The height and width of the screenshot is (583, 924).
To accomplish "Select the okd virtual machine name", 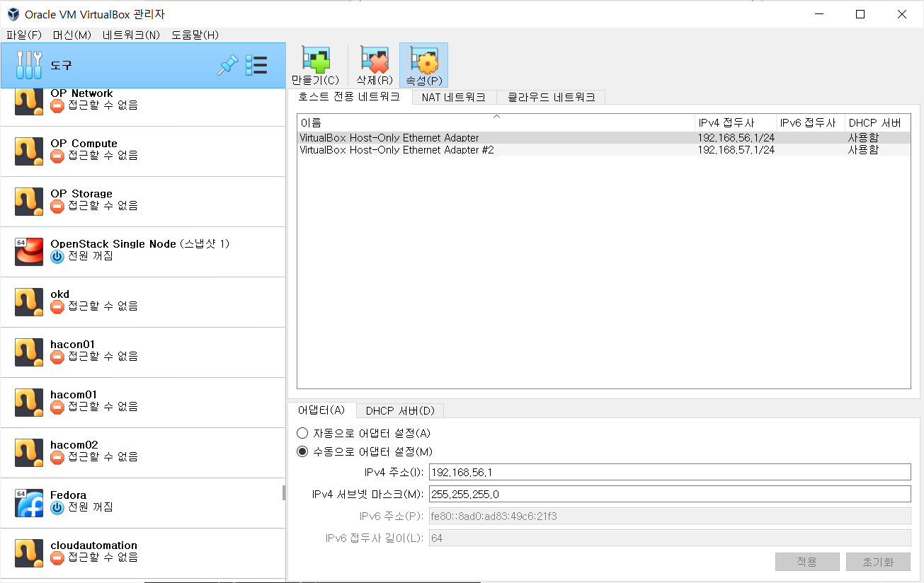I will (60, 294).
